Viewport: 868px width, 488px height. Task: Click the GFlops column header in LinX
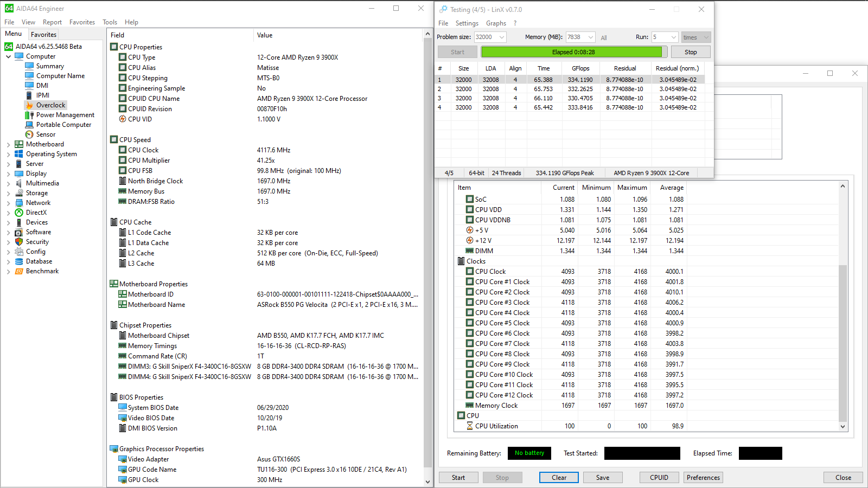tap(580, 68)
